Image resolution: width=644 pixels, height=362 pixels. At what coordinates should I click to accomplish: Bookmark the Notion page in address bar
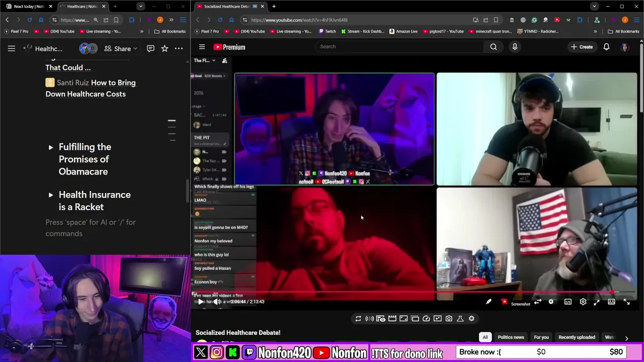[116, 20]
